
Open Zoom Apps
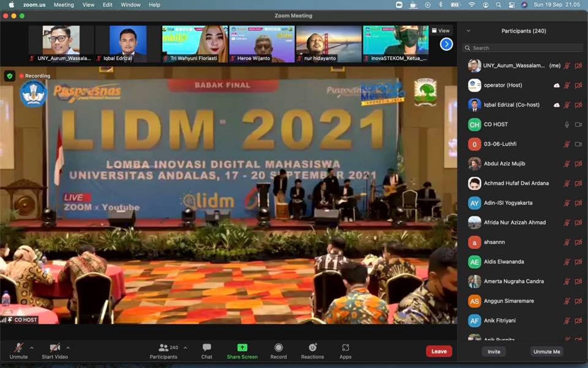pos(345,351)
